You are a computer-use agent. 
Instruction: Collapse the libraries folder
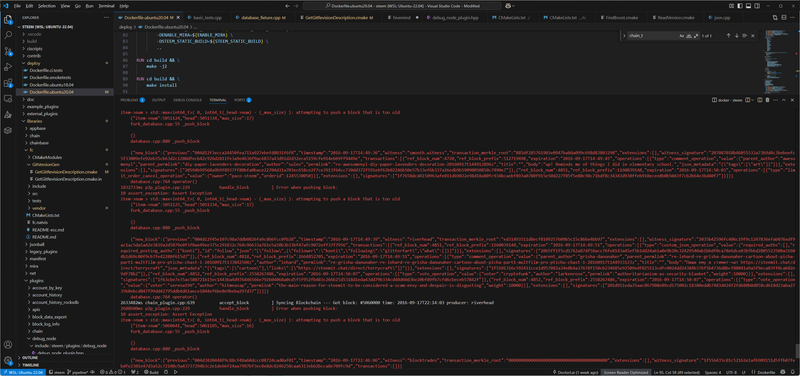click(64, 121)
